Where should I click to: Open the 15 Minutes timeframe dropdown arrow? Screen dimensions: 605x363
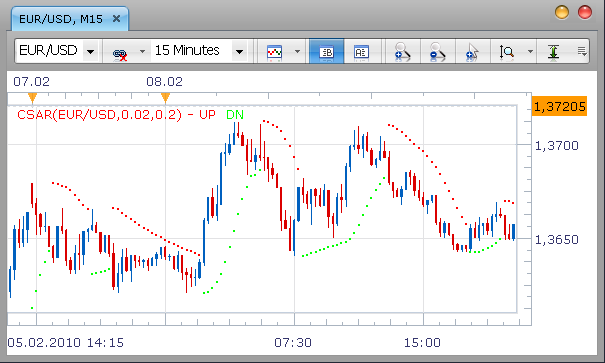click(239, 51)
